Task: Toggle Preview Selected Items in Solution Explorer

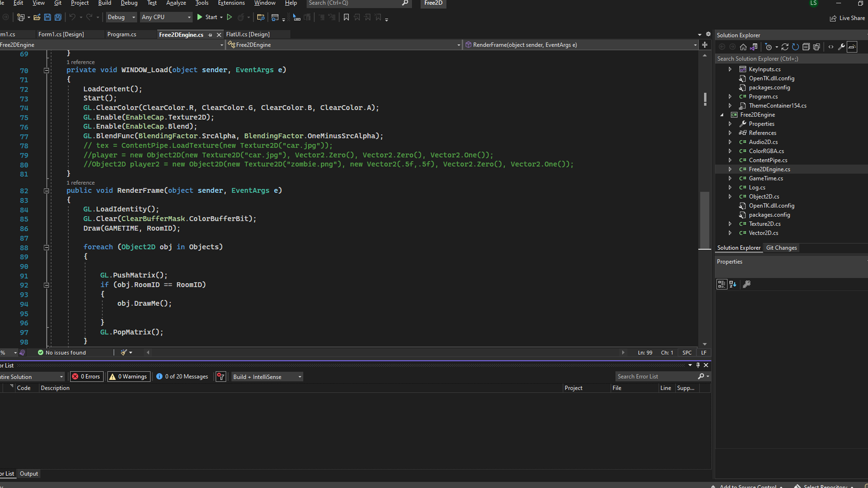Action: (852, 47)
